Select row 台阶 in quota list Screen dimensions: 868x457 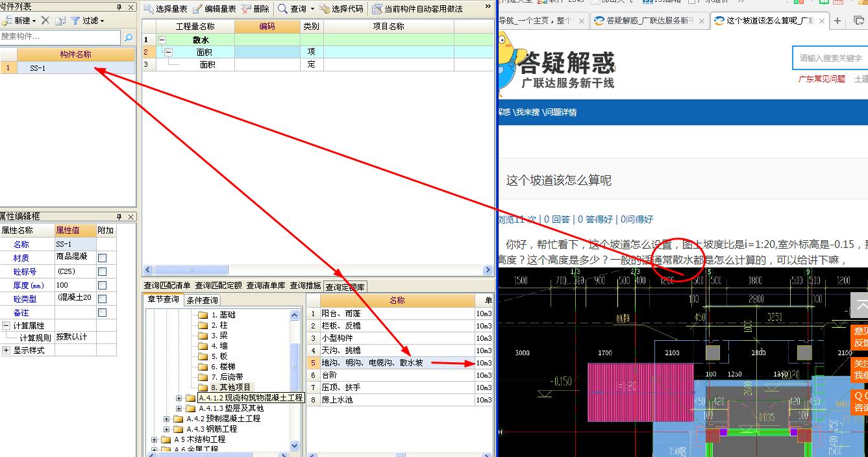point(399,375)
